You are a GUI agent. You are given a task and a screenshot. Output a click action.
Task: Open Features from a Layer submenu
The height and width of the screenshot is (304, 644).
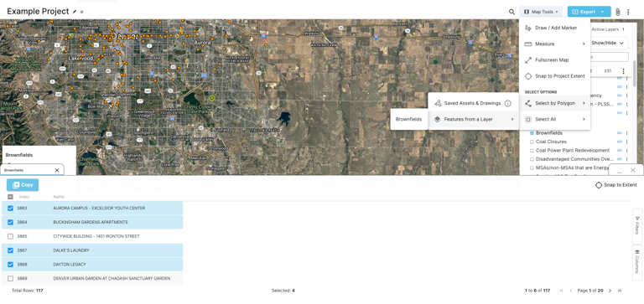474,120
